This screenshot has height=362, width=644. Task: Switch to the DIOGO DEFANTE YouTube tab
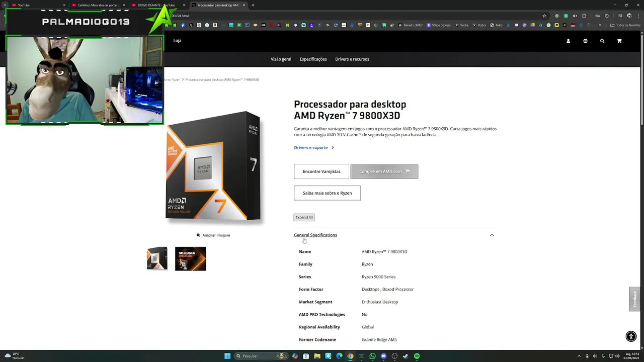pos(157,5)
